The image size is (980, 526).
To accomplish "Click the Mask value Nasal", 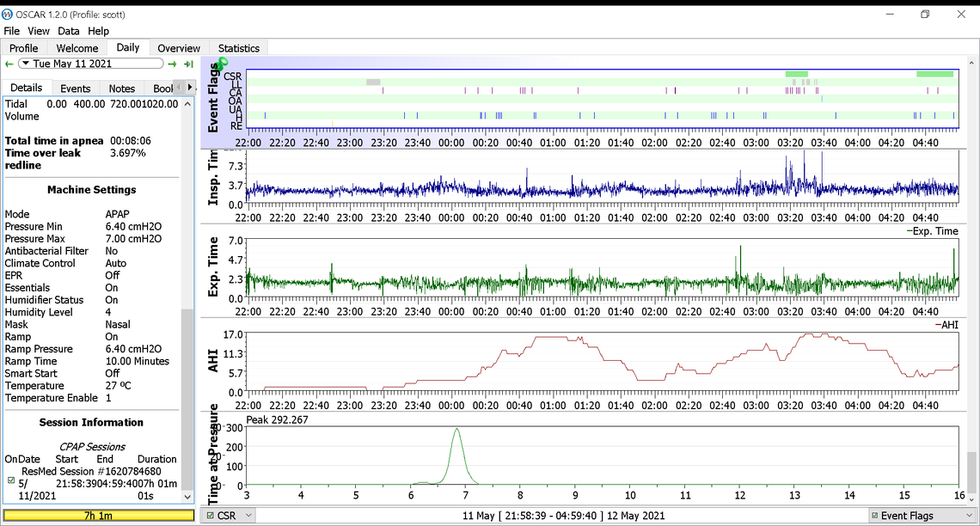I will [x=118, y=325].
